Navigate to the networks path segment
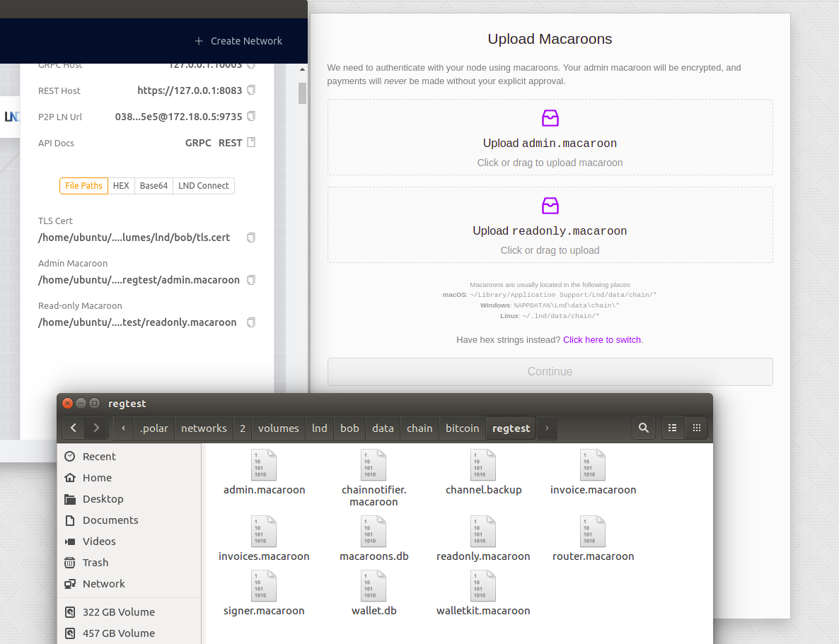The width and height of the screenshot is (839, 644). pyautogui.click(x=204, y=428)
